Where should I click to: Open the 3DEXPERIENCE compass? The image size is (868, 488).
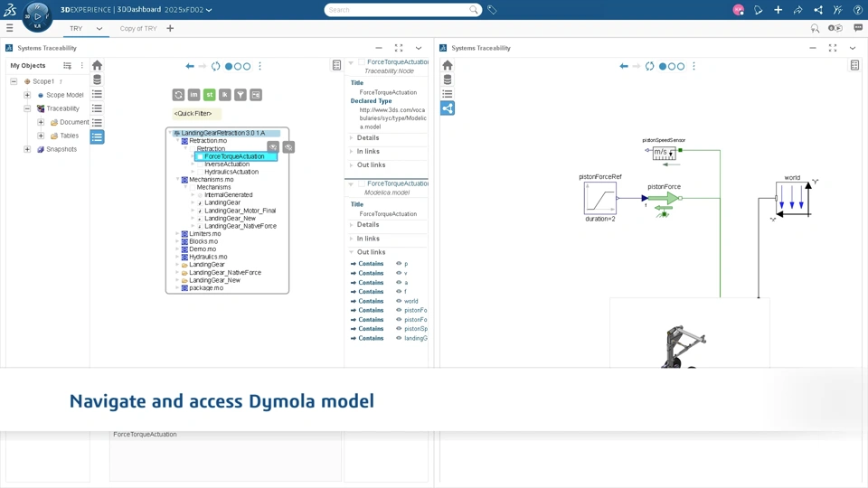click(x=37, y=16)
